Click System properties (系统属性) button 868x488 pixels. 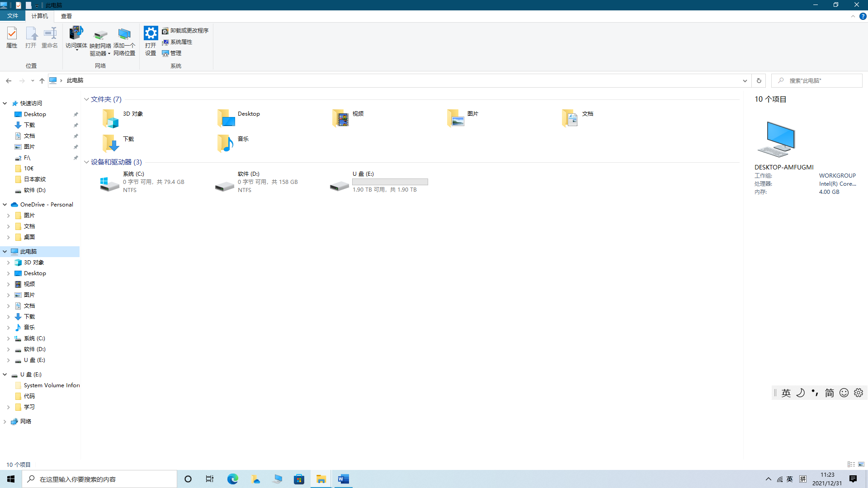pyautogui.click(x=177, y=42)
